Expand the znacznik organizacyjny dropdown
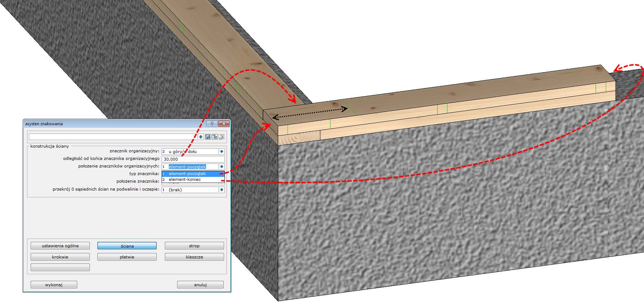644x305 pixels. pos(222,152)
